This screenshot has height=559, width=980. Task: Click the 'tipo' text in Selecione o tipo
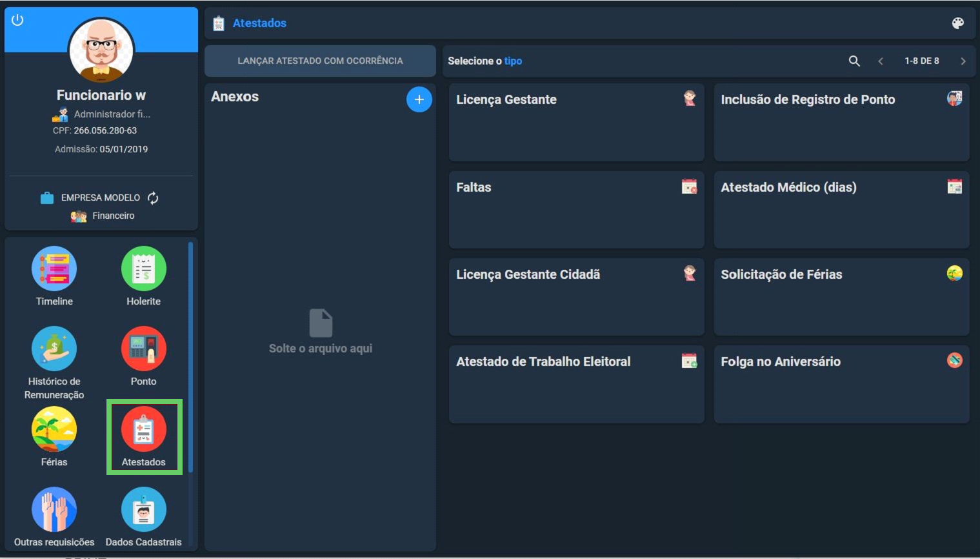(513, 61)
